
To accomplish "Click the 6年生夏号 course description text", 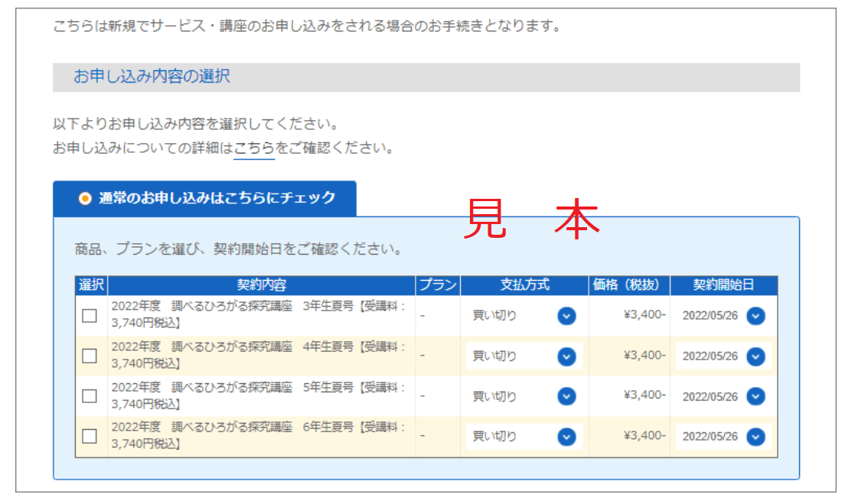I will [259, 435].
